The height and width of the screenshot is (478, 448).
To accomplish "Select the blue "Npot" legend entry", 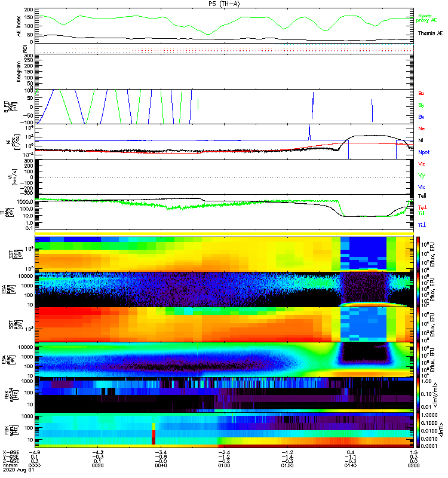I will tap(424, 152).
